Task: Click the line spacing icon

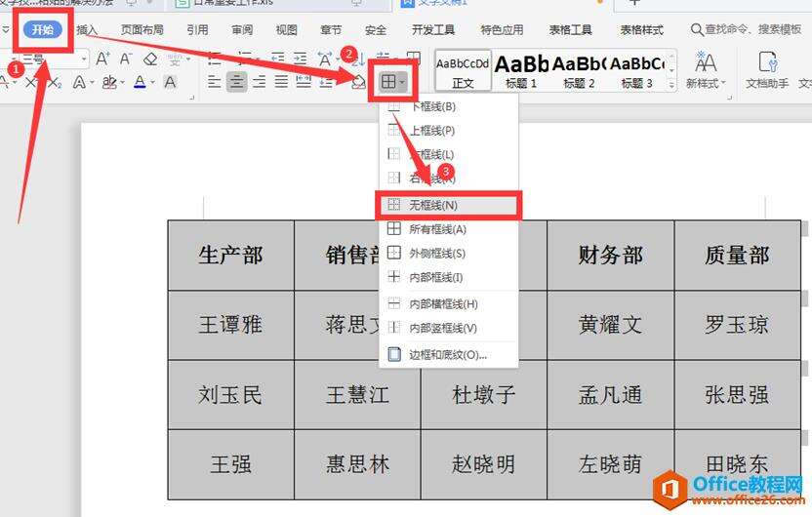Action: pos(326,81)
